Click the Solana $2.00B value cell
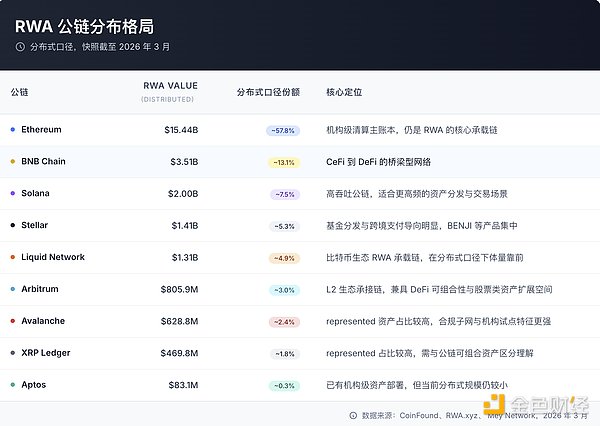Viewport: 600px width, 426px height. tap(181, 194)
